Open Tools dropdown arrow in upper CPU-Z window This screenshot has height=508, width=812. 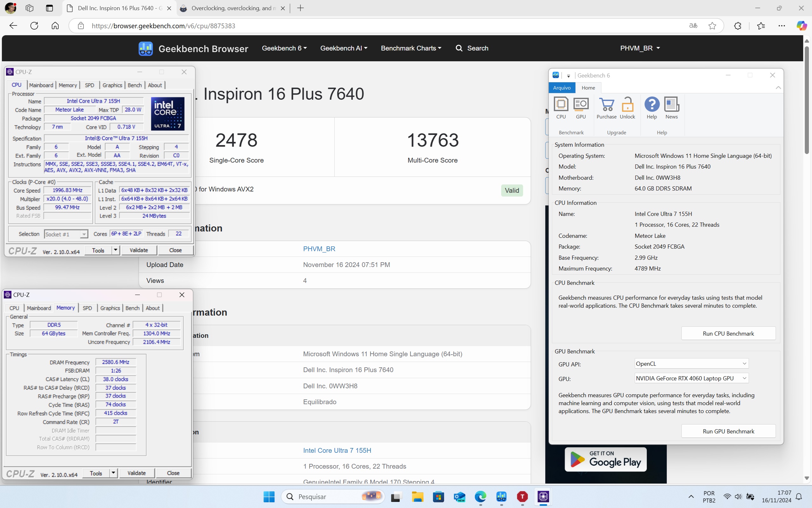point(115,250)
